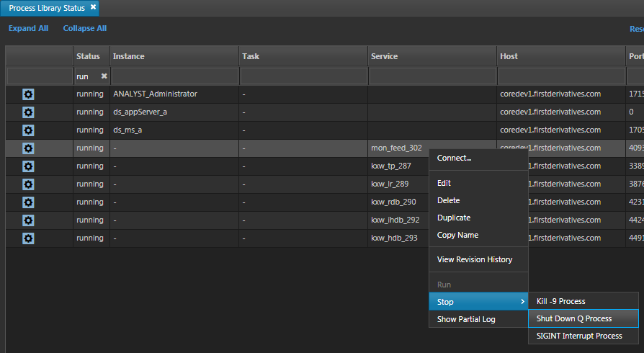Click gear icon for ANALYST_Administrator row
Image resolution: width=644 pixels, height=353 pixels.
point(28,94)
